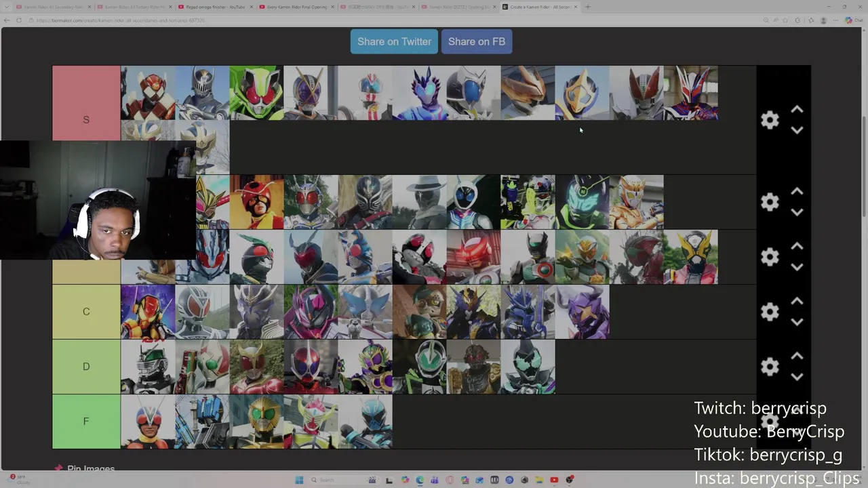Select first rider image in F tier
The image size is (868, 488).
[x=148, y=422]
